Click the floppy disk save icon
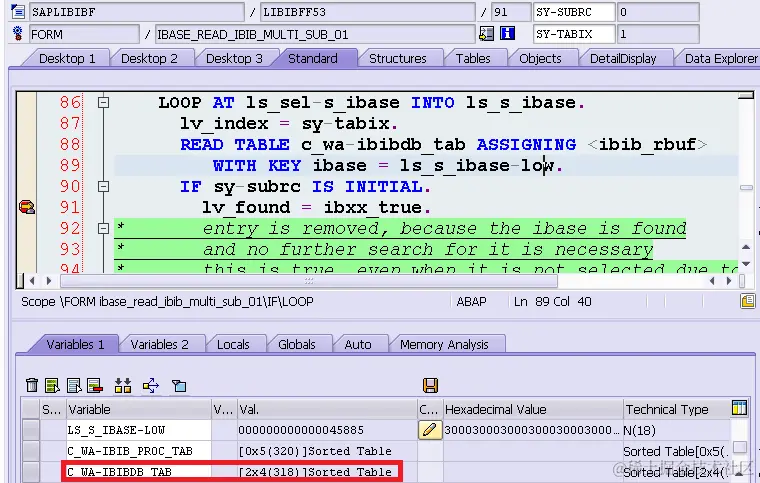760x483 pixels. [430, 385]
